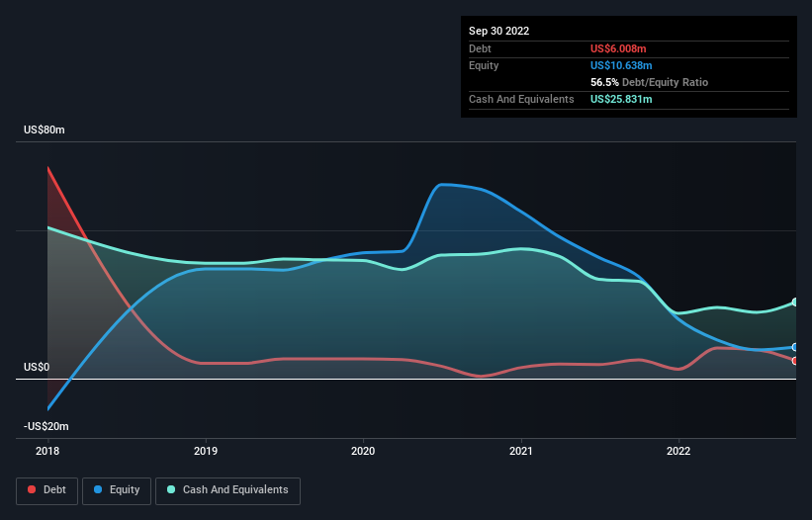The width and height of the screenshot is (812, 520).
Task: Click the -US$20m y-axis label
Action: coord(46,426)
